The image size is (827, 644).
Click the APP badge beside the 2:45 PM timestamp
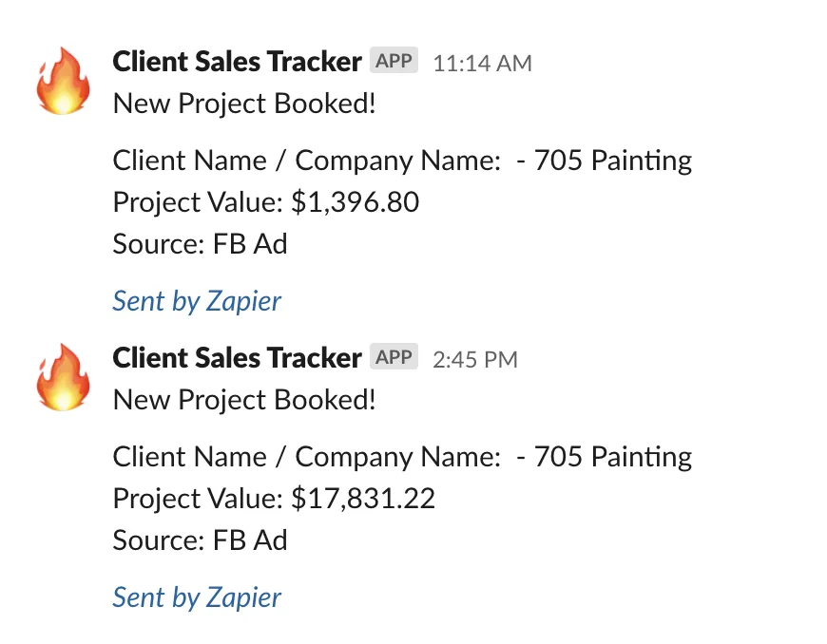tap(394, 356)
